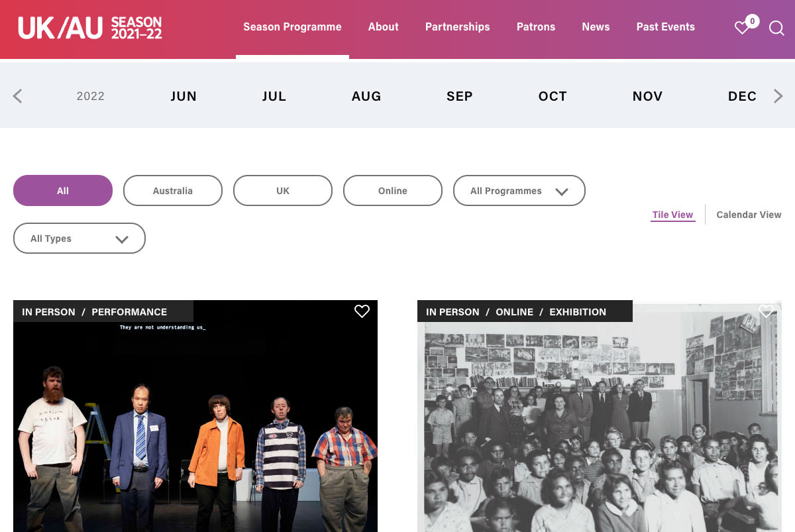Screen dimensions: 795x532
Task: Open the favourites heart icon in header
Action: point(743,28)
